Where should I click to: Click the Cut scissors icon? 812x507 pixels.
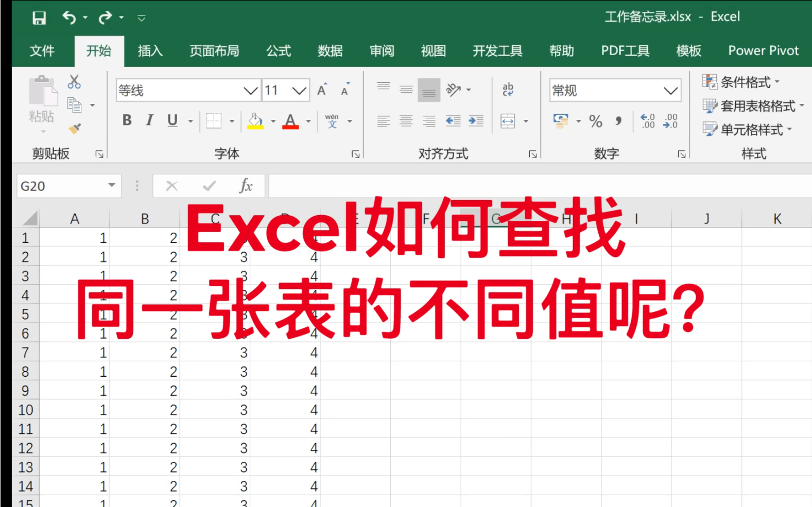[74, 82]
